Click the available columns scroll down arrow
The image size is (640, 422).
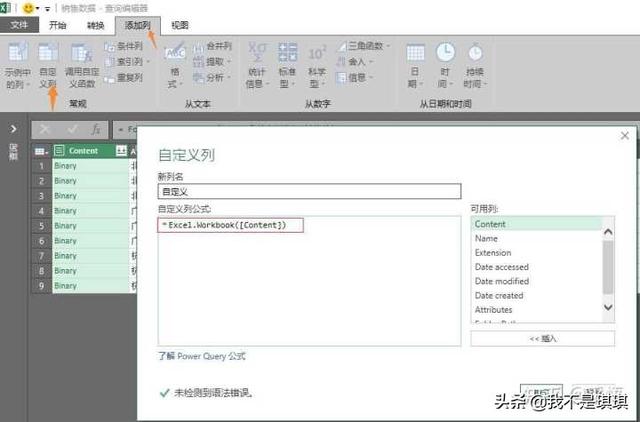pos(608,307)
